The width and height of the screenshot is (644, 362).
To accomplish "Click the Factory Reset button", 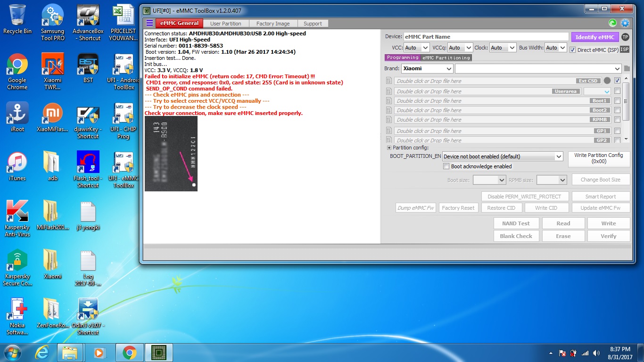I will click(458, 208).
